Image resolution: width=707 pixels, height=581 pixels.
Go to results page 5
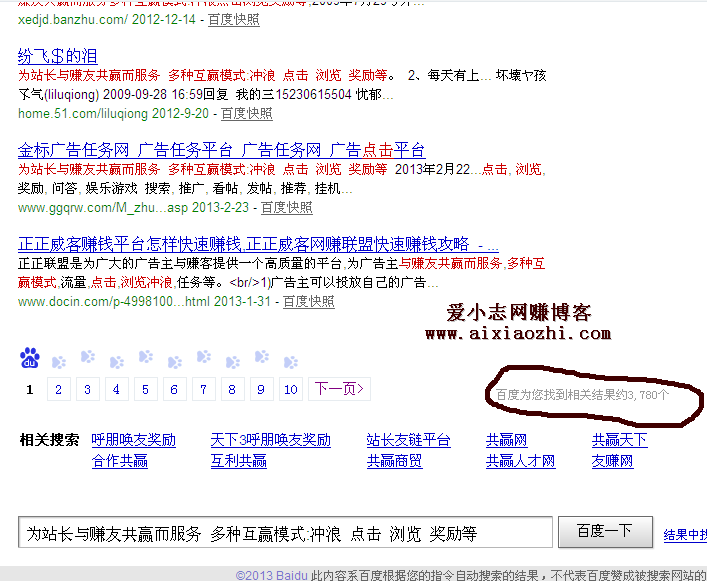[145, 389]
